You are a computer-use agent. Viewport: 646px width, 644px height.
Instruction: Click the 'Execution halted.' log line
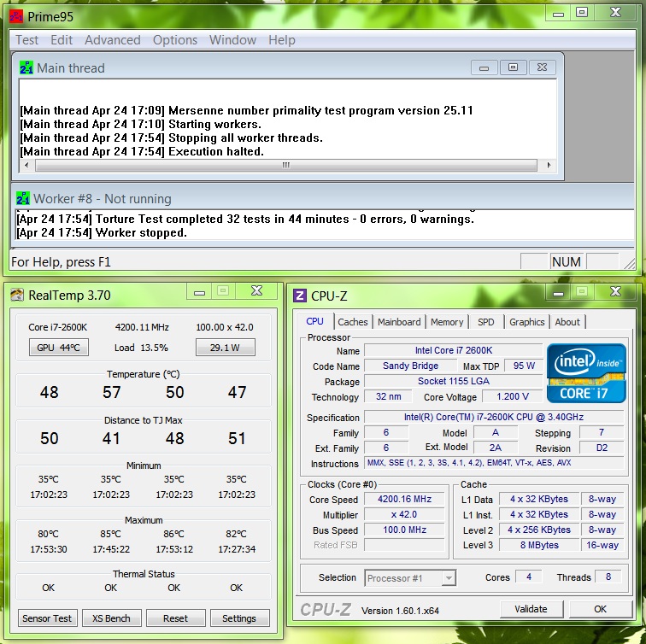point(142,151)
